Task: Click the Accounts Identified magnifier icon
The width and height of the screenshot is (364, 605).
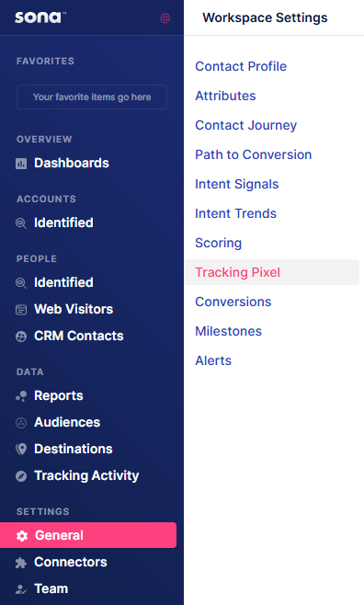Action: [x=21, y=223]
